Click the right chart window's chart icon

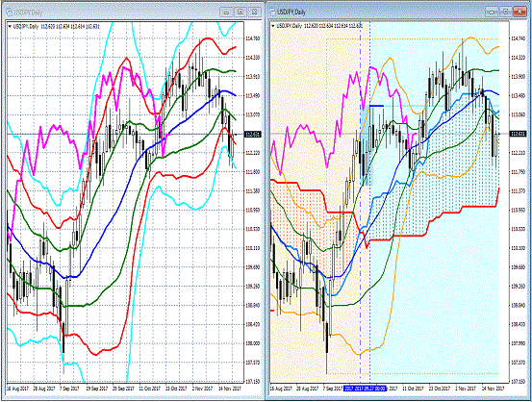coord(272,12)
